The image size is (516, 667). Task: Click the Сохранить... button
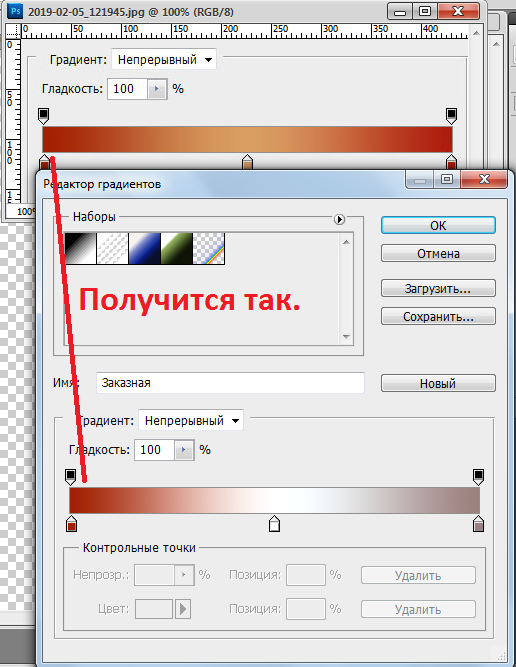438,316
